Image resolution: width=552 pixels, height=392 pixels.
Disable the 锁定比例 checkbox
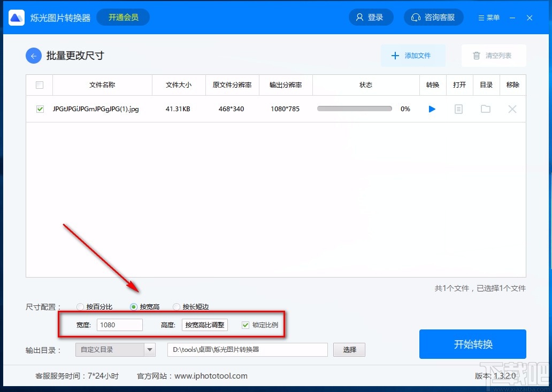click(x=245, y=325)
